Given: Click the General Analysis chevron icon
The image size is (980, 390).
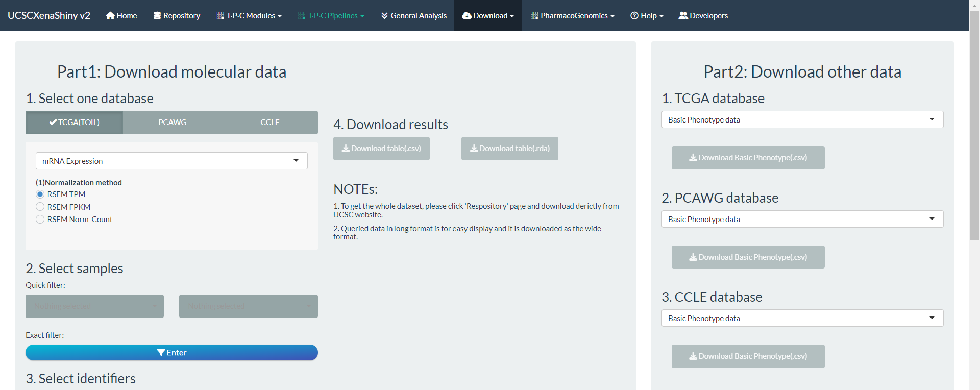Looking at the screenshot, I should tap(384, 16).
